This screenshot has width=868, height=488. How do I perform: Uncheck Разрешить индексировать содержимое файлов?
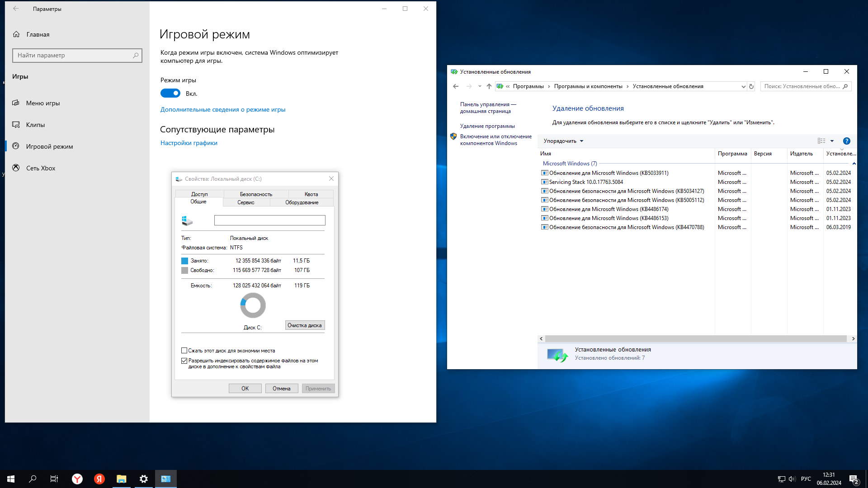point(184,361)
